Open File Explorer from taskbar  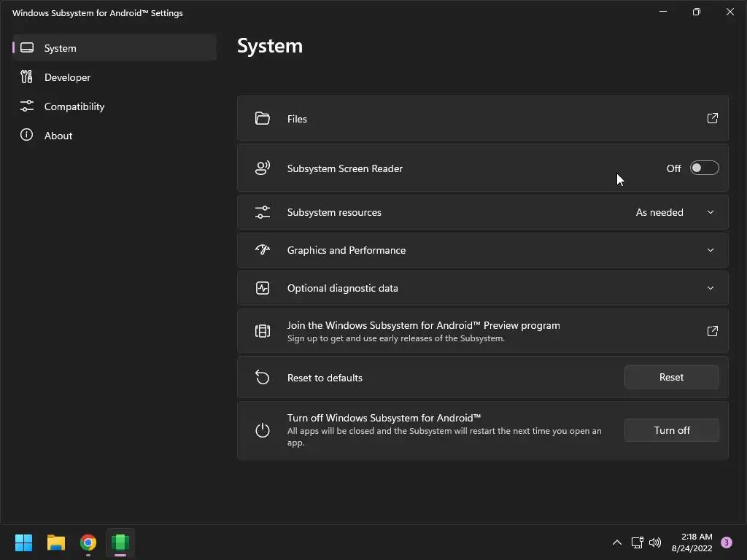(55, 542)
